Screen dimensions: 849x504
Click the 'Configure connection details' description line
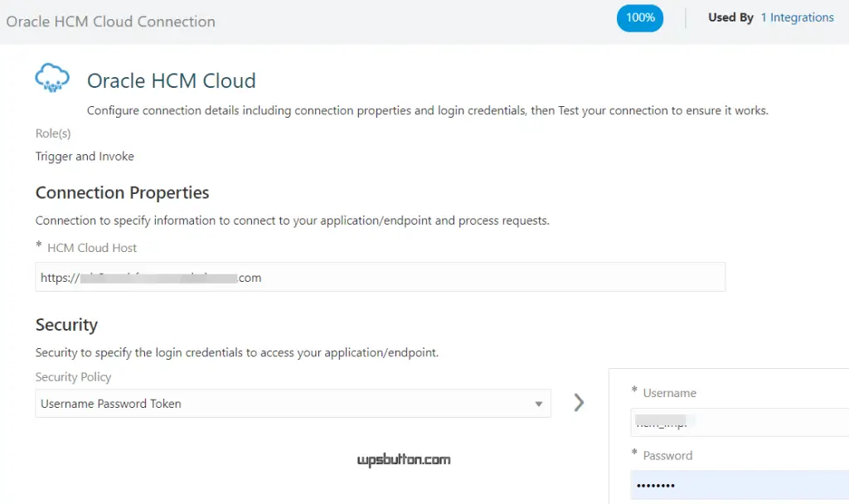[x=428, y=110]
